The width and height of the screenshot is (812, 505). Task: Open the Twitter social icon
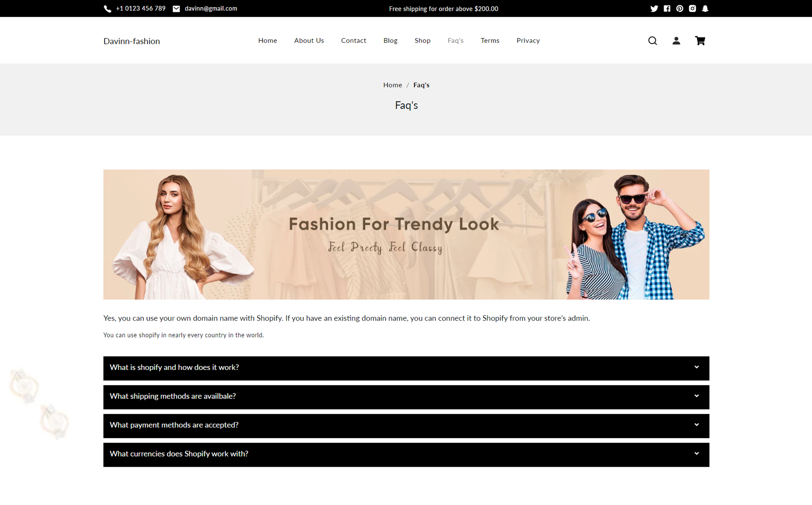point(654,9)
